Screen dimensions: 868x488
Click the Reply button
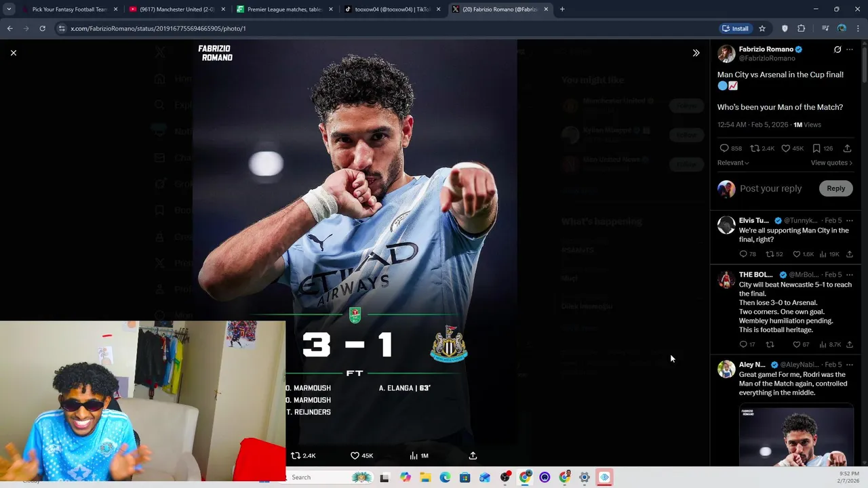835,188
